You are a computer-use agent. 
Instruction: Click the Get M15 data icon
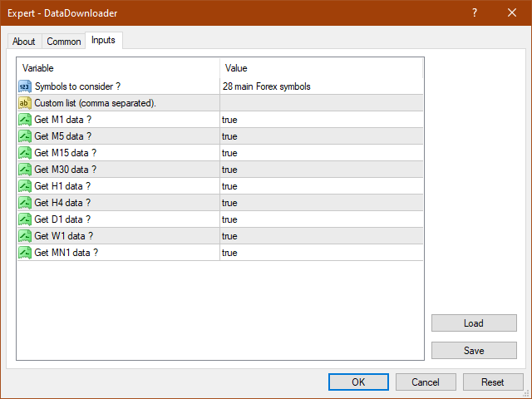(24, 153)
